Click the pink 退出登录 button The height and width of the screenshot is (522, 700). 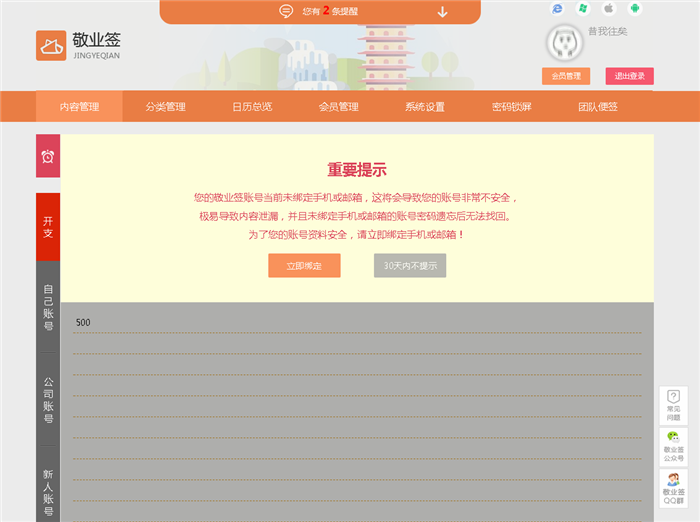[x=629, y=76]
